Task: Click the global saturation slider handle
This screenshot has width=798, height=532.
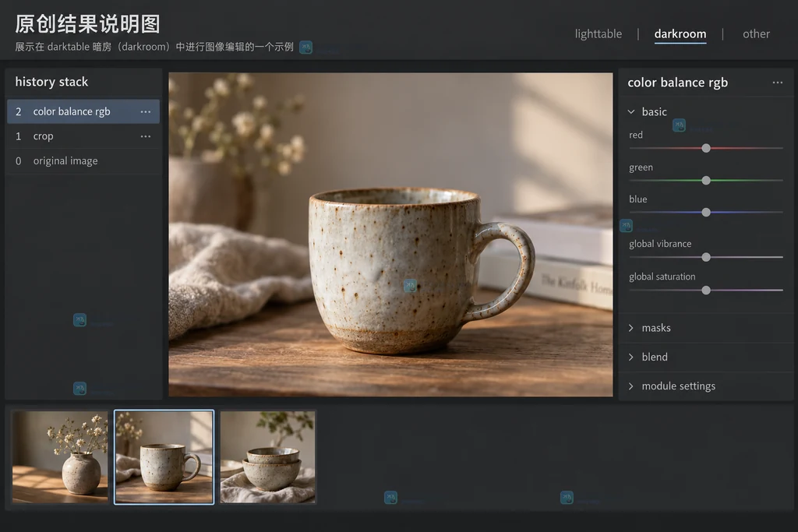Action: click(x=706, y=291)
